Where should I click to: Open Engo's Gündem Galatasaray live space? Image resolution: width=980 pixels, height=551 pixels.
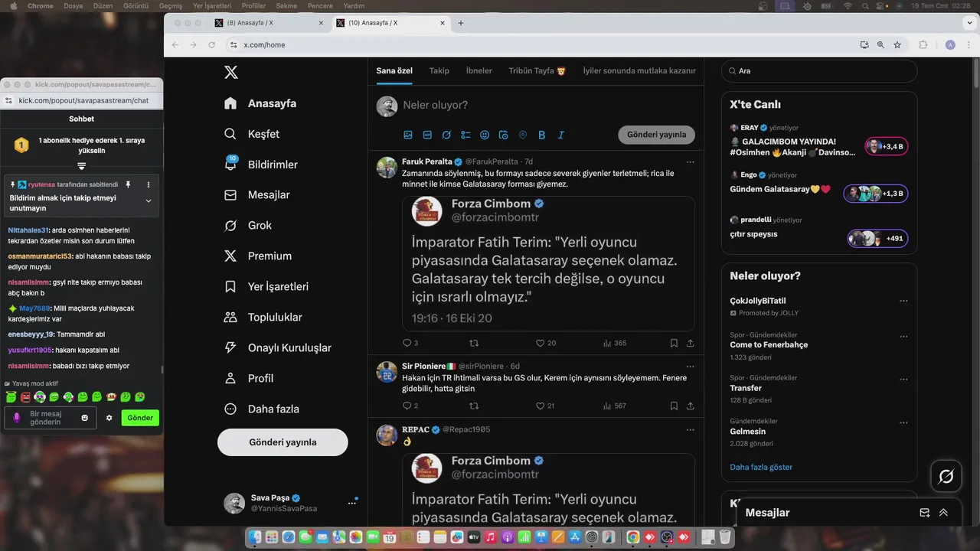819,184
